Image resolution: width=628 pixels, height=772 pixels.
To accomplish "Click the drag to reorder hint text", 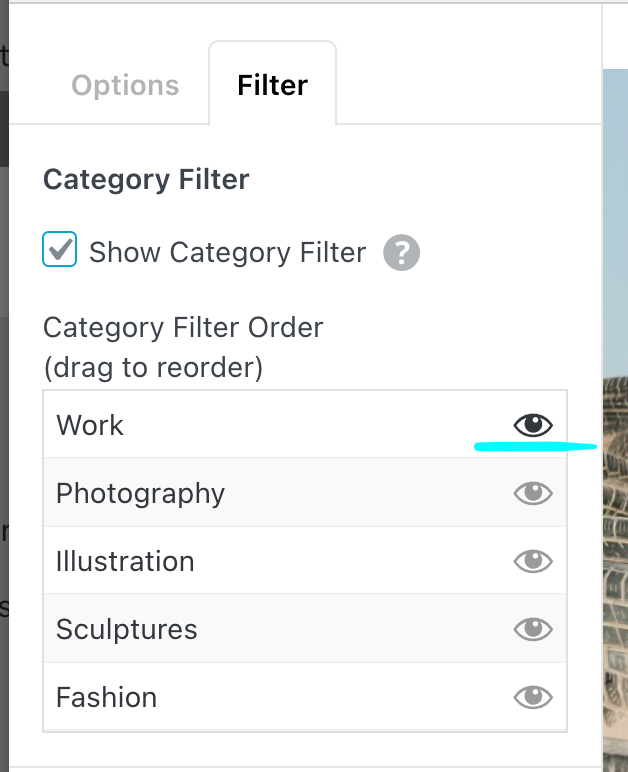I will pyautogui.click(x=153, y=368).
